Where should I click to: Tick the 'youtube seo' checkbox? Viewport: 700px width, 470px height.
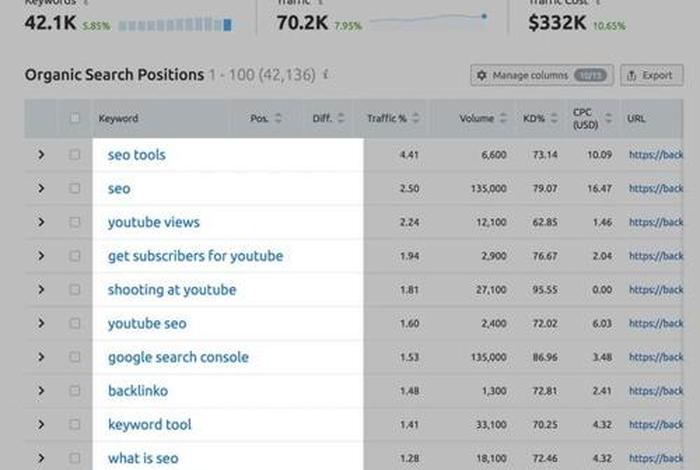[75, 323]
